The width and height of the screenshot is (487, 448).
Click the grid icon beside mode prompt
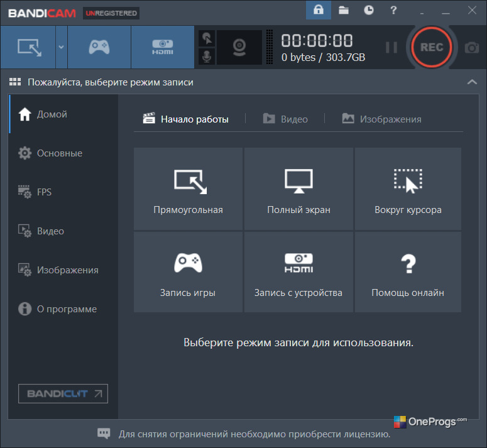(15, 82)
